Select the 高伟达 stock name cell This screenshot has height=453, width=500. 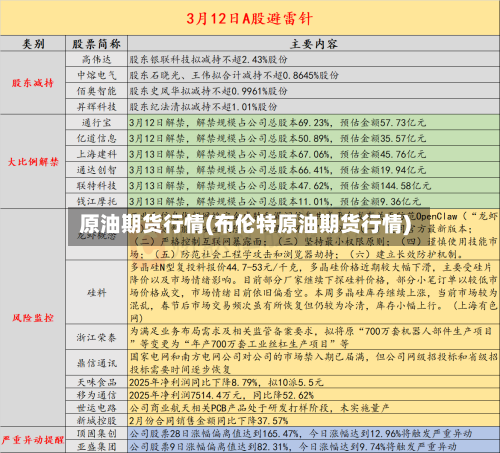(x=96, y=59)
